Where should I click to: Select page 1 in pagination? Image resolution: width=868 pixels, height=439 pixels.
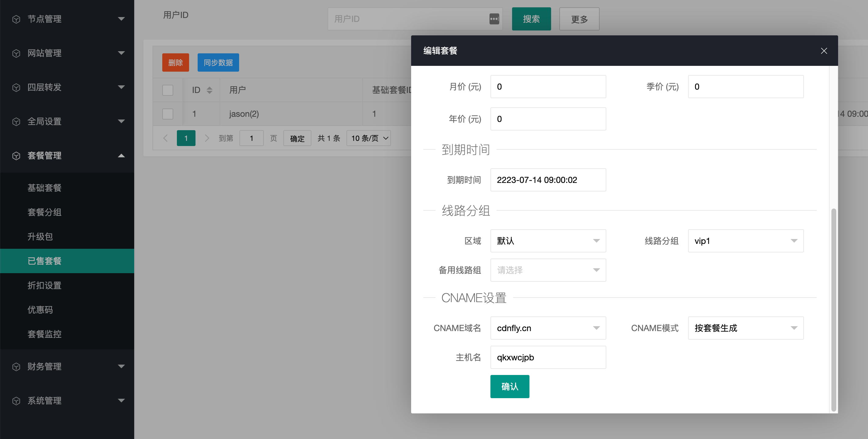point(186,138)
